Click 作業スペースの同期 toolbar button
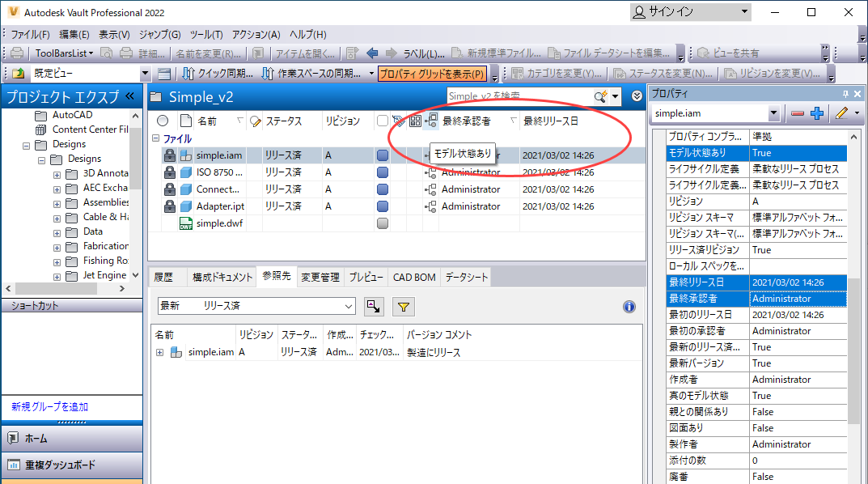Image resolution: width=868 pixels, height=484 pixels. [x=311, y=73]
